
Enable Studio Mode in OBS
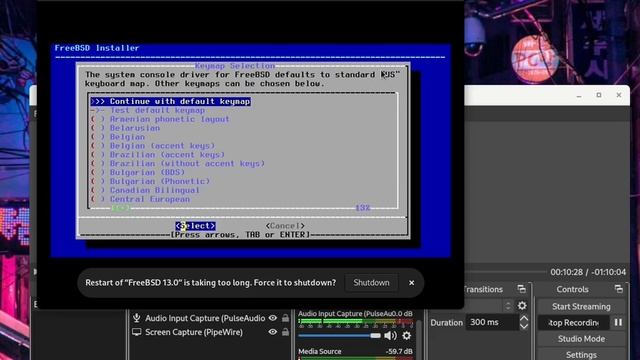coord(581,339)
